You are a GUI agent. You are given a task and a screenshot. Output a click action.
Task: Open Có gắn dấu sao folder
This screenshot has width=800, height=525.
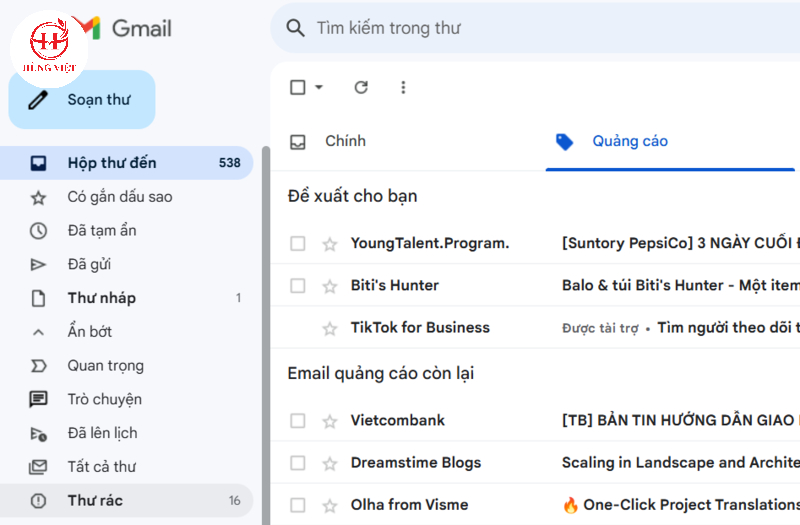(x=127, y=197)
